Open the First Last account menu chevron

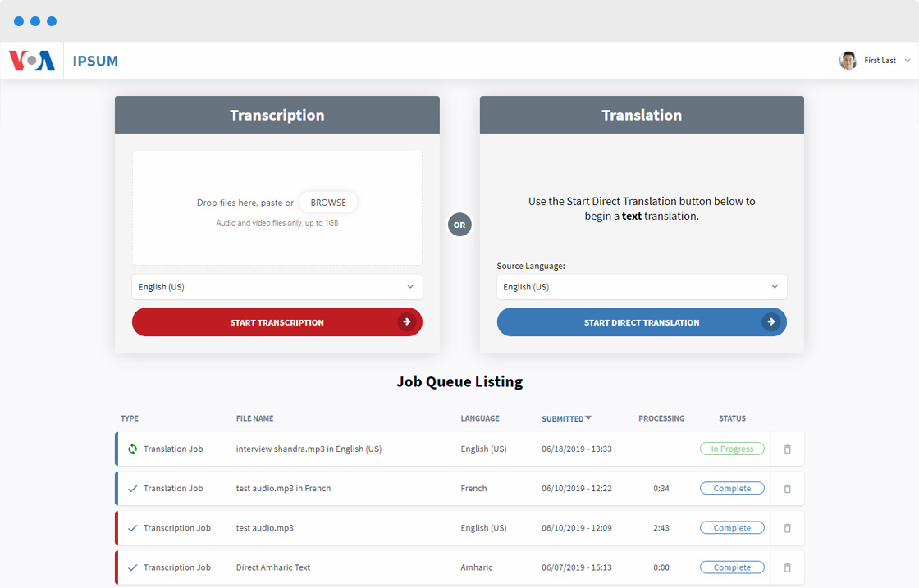pos(907,61)
